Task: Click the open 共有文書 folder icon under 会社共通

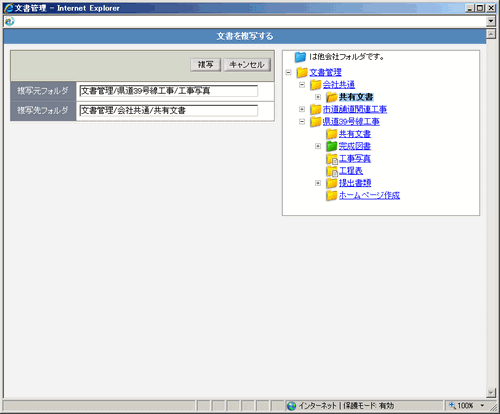Action: pyautogui.click(x=331, y=97)
